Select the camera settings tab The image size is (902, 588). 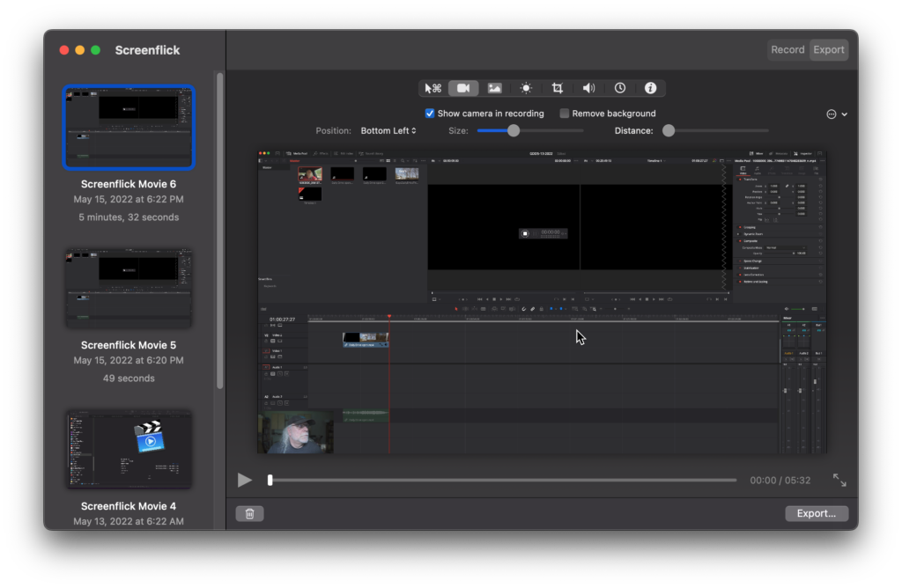tap(463, 88)
